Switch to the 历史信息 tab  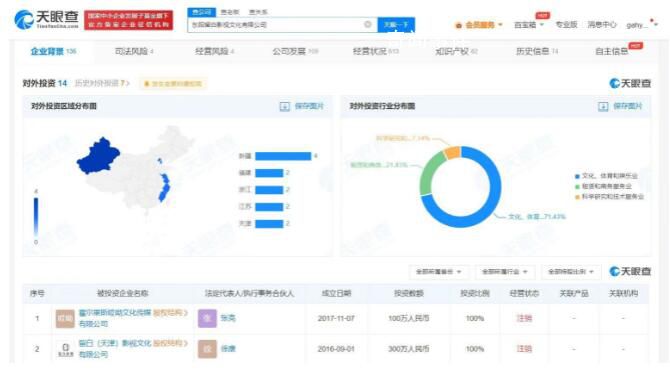coord(537,51)
